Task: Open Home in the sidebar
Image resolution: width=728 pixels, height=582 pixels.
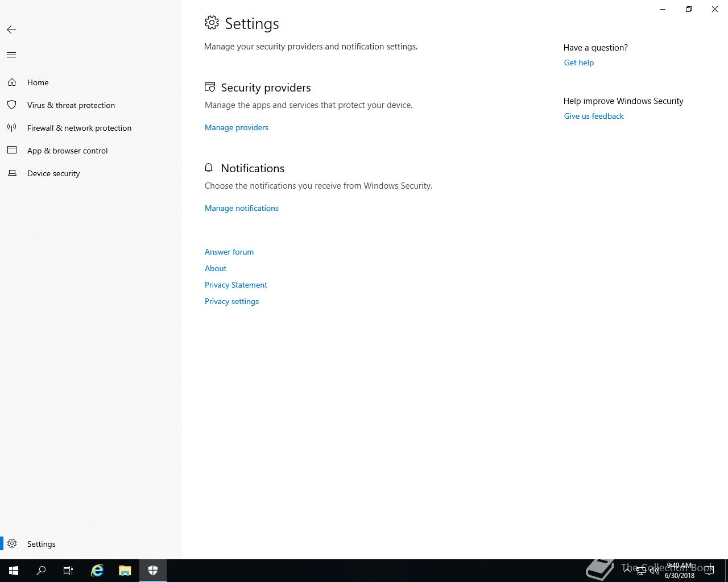Action: 91,82
